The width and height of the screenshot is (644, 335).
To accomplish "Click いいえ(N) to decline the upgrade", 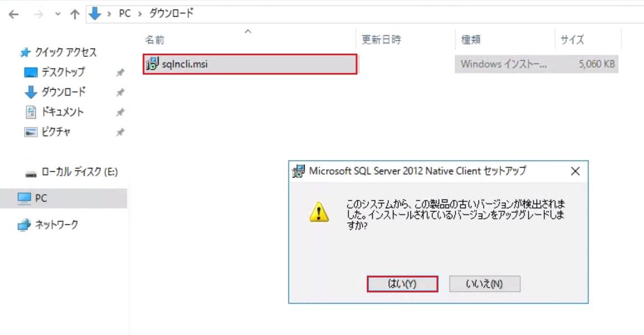I will point(485,284).
